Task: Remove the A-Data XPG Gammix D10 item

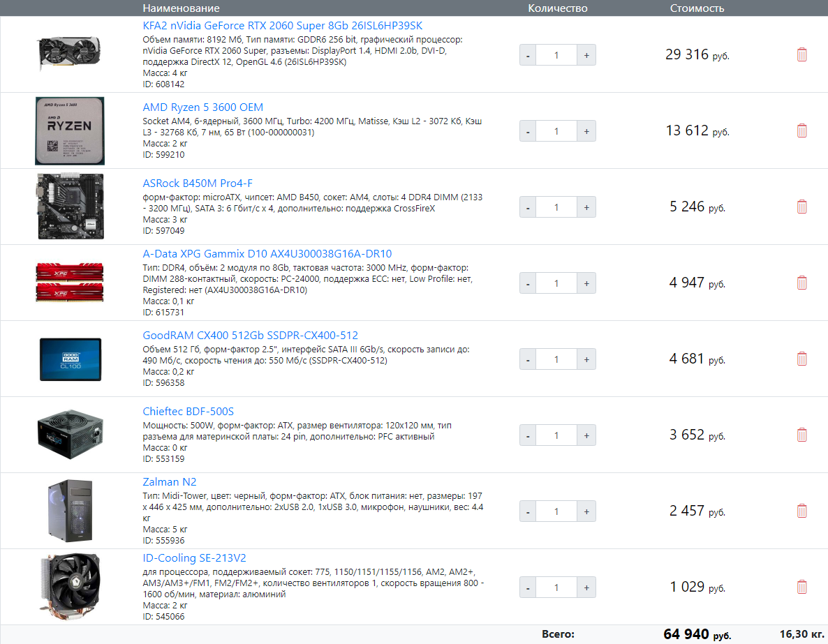Action: 801,283
